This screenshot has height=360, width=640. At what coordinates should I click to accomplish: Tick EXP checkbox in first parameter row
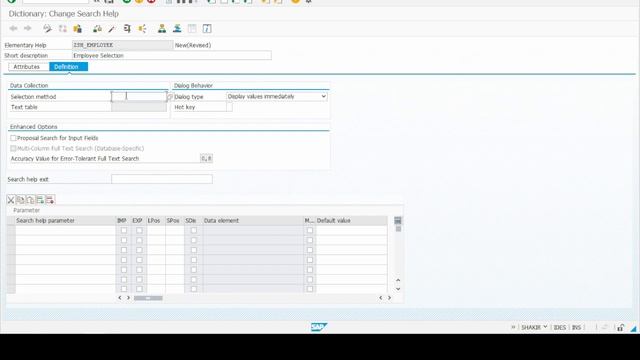(139, 230)
